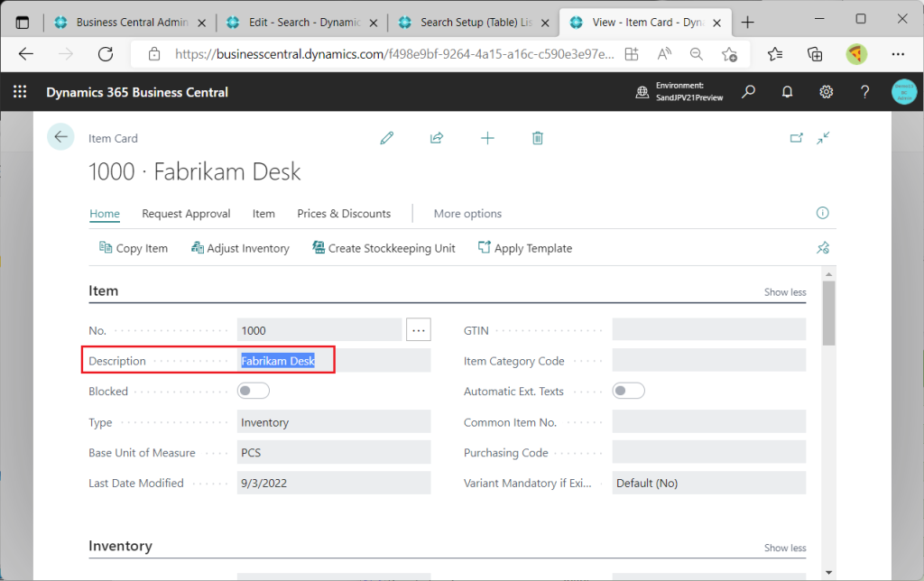Click the Apply Template action
The height and width of the screenshot is (581, 924).
coord(525,248)
